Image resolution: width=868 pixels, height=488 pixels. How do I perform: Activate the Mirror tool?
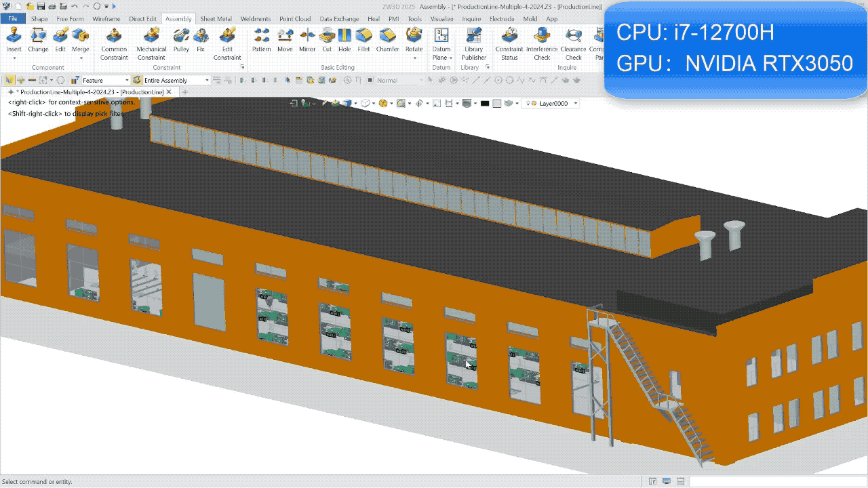pyautogui.click(x=307, y=39)
